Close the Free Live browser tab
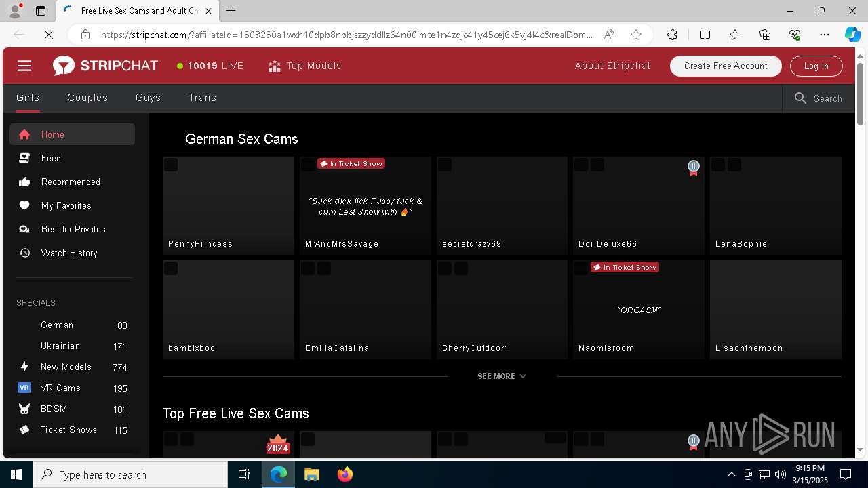This screenshot has height=488, width=868. (208, 11)
